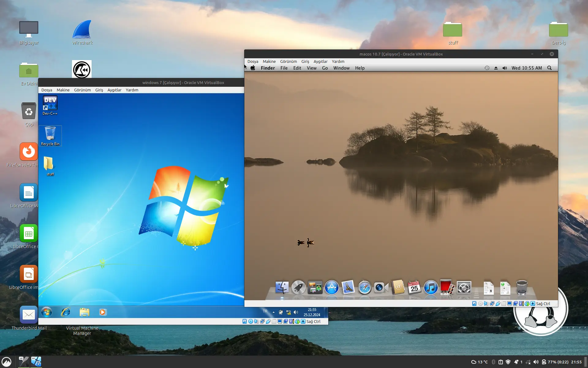Open Thunderbird Mail desktop icon
588x368 pixels.
click(x=29, y=318)
